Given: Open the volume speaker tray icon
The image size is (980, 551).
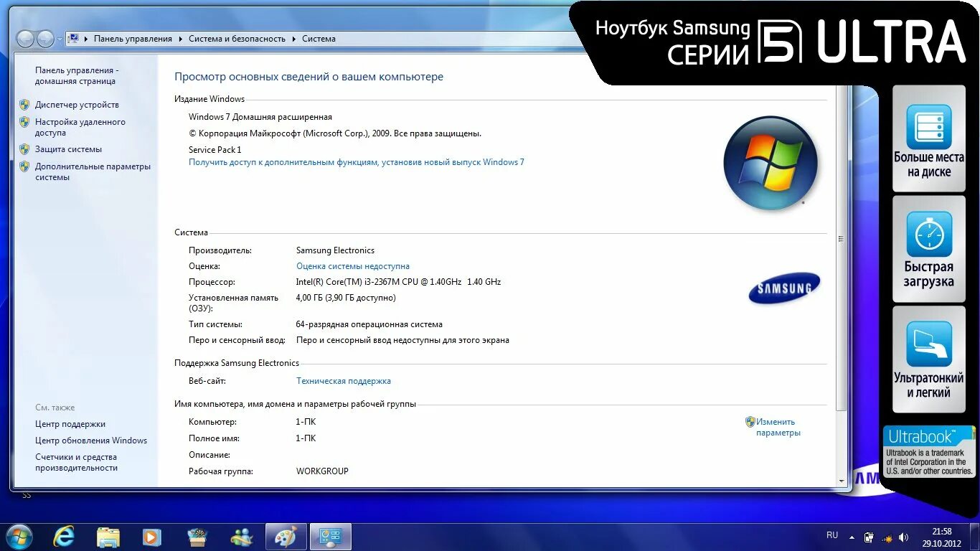Looking at the screenshot, I should [903, 537].
